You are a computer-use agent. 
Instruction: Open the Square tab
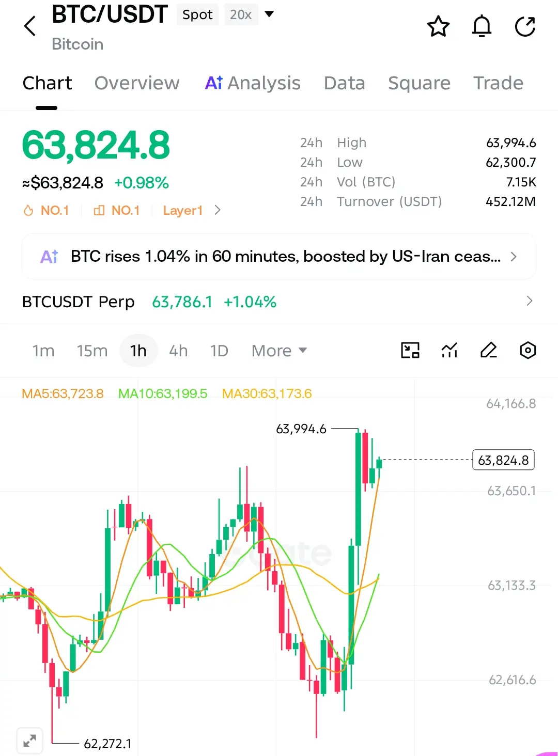(419, 83)
